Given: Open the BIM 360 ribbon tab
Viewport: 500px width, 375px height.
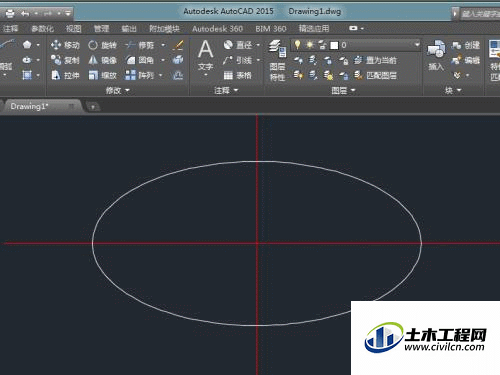Looking at the screenshot, I should point(271,29).
